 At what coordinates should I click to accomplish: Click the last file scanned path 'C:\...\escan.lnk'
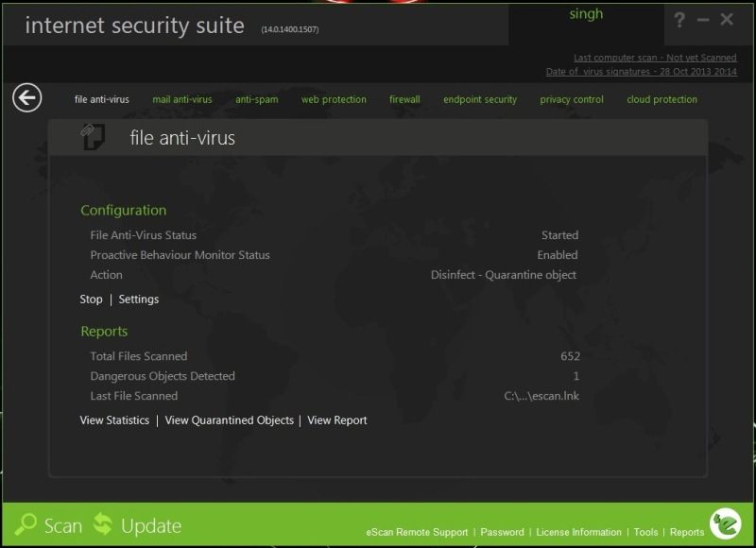click(541, 396)
